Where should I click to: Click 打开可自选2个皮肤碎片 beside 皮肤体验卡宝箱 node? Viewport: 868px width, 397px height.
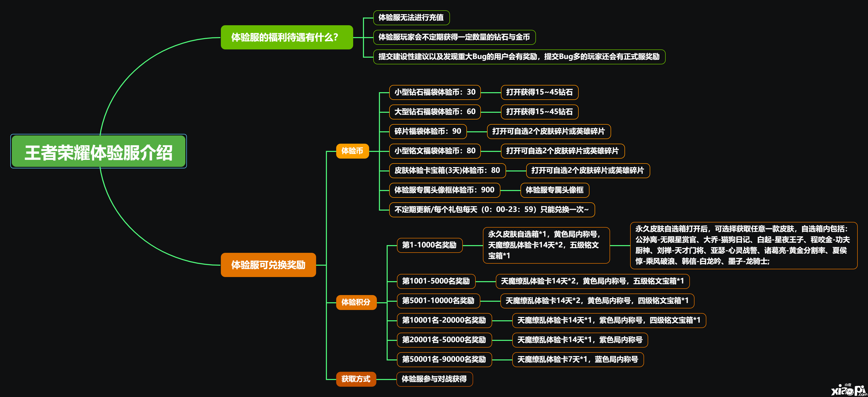click(588, 170)
